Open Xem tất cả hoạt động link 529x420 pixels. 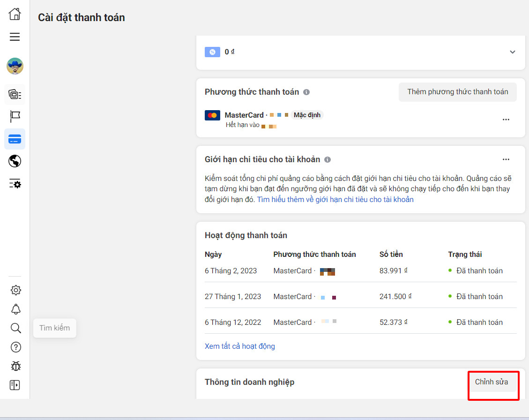pyautogui.click(x=239, y=346)
